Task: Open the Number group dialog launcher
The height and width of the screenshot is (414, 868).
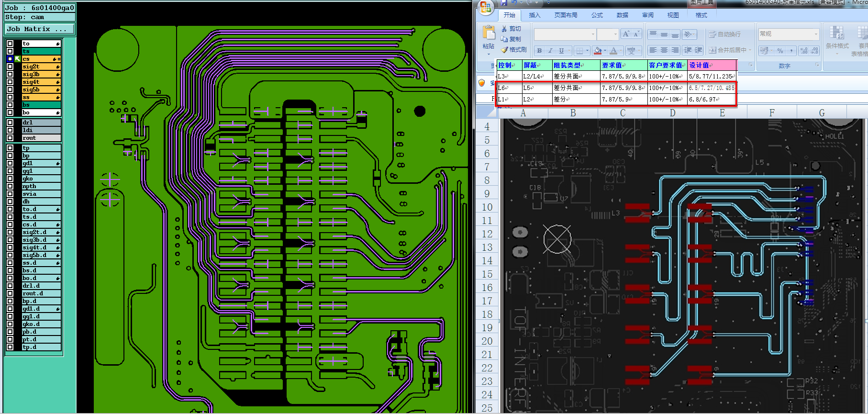Action: point(817,65)
